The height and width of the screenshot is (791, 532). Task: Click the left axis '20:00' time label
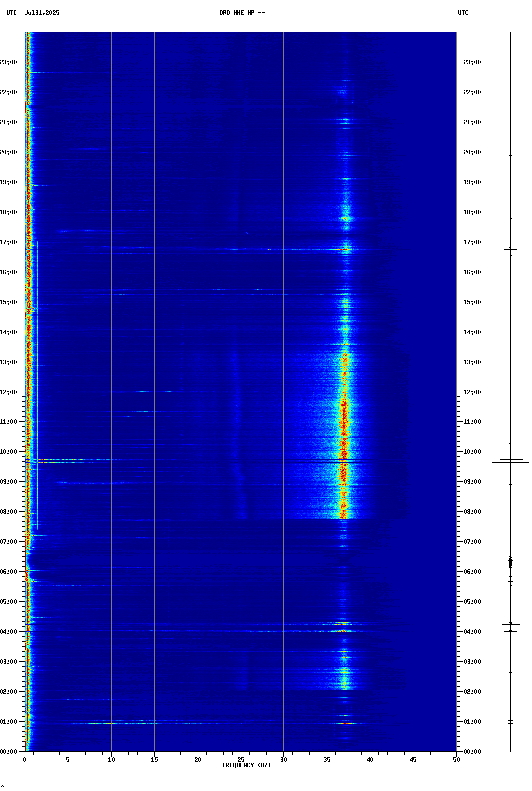click(8, 152)
